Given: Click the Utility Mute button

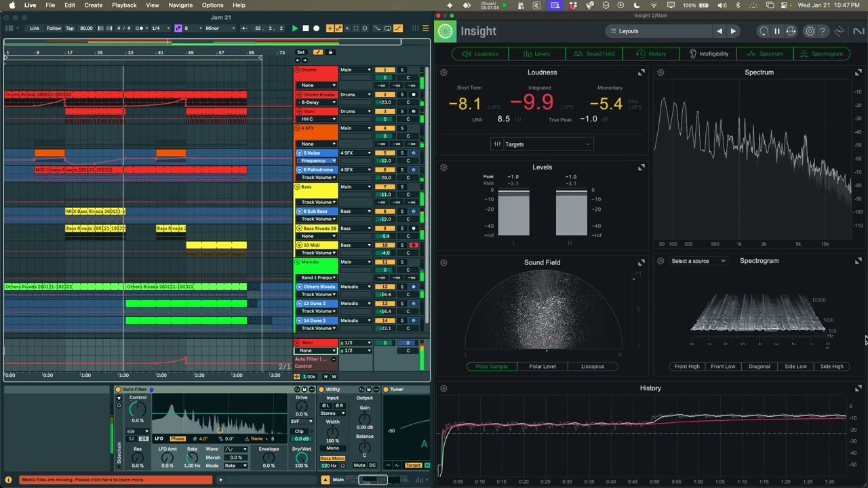Looking at the screenshot, I should point(359,465).
